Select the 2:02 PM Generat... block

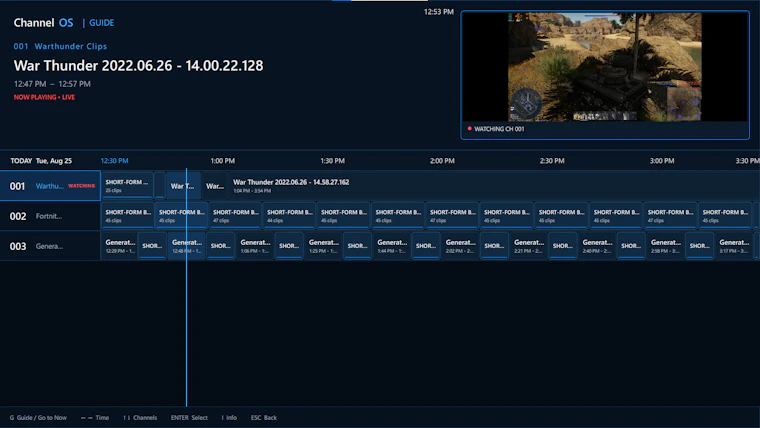coord(460,246)
